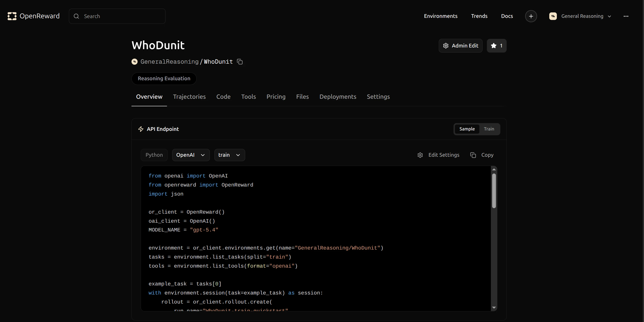Select the Sample toggle option

tap(467, 129)
